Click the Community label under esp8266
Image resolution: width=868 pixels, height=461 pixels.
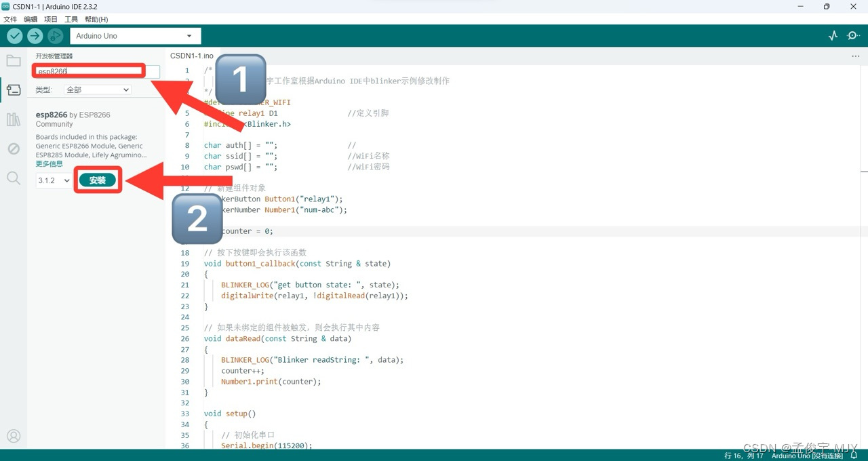[54, 124]
